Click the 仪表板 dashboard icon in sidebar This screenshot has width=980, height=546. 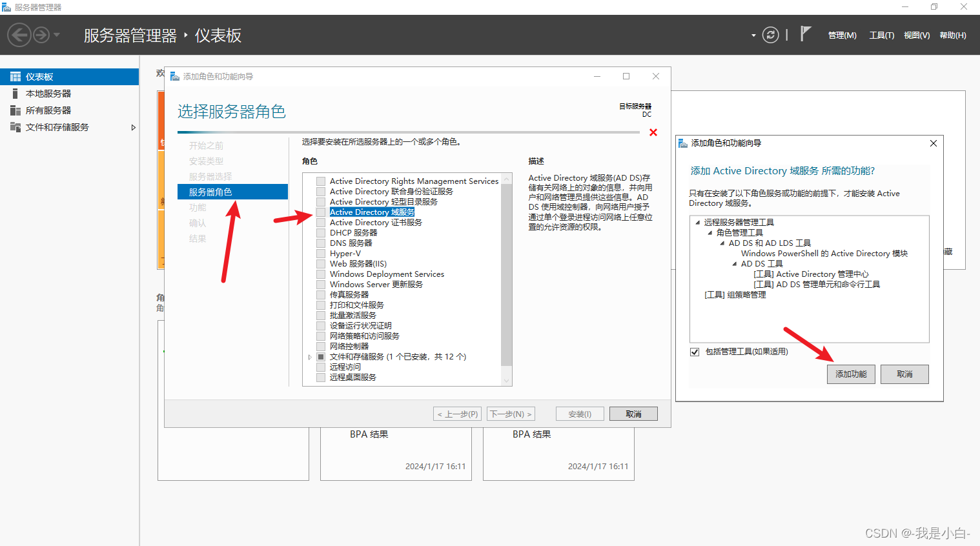[x=15, y=77]
